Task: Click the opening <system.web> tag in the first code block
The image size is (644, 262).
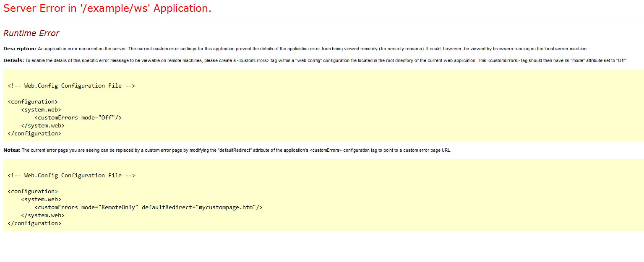Action: [41, 109]
